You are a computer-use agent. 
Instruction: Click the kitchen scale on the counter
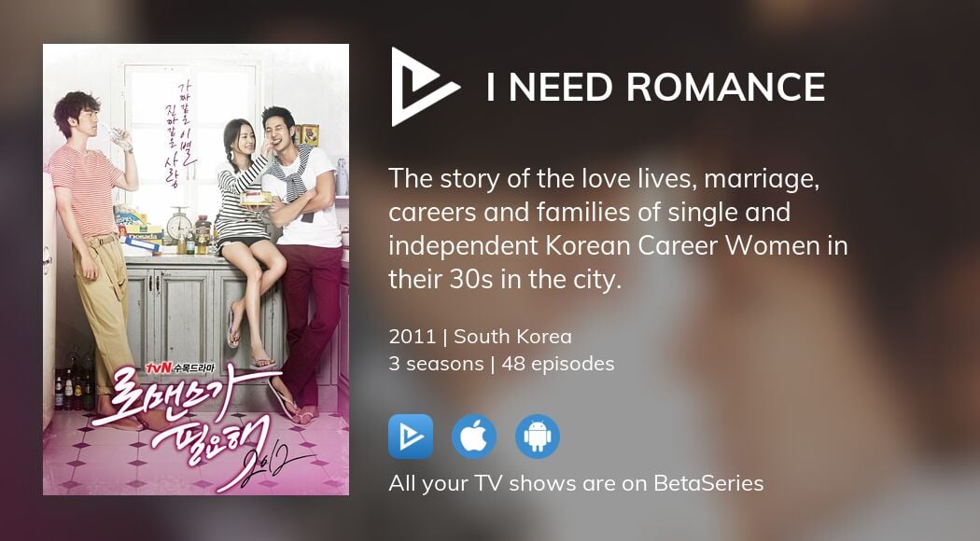coord(180,226)
